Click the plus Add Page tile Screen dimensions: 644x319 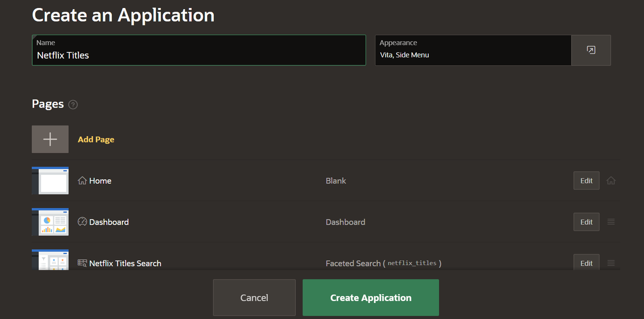coord(50,139)
